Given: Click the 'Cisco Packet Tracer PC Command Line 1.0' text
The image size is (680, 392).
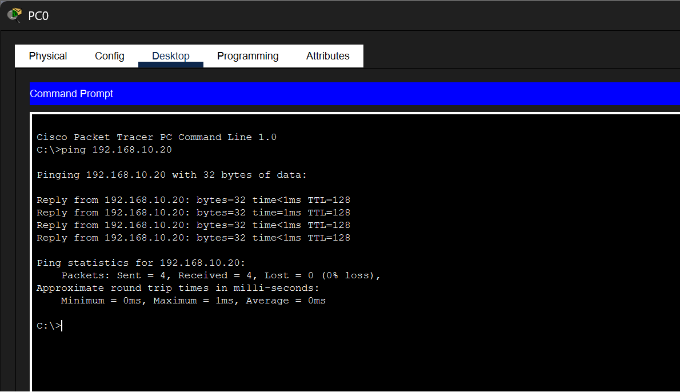Looking at the screenshot, I should coord(157,137).
